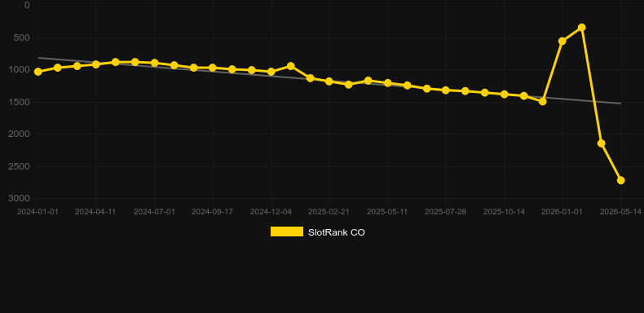This screenshot has height=313, width=644.
Task: Click the 2024-01-01 x-axis label
Action: tap(37, 212)
